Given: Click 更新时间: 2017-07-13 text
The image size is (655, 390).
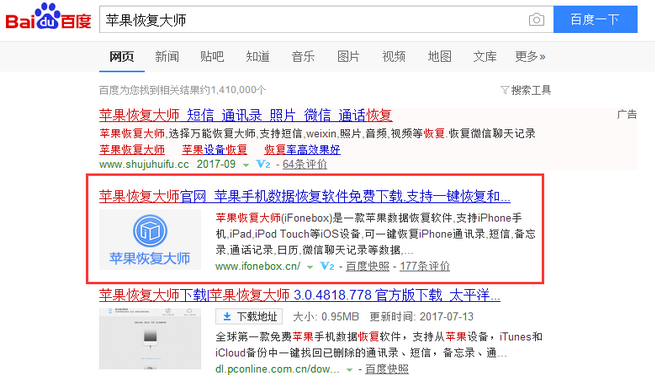Looking at the screenshot, I should (421, 317).
